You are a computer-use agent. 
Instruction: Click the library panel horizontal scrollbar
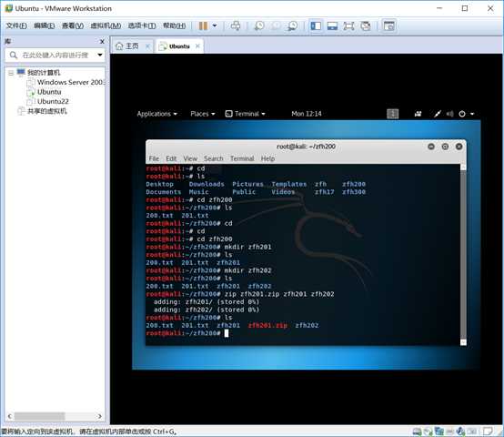pyautogui.click(x=55, y=416)
